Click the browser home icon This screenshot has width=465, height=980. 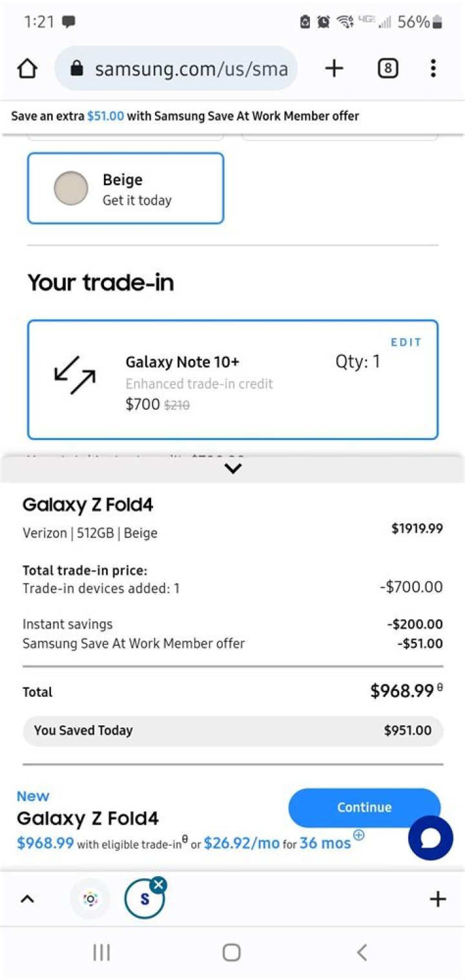pyautogui.click(x=27, y=68)
